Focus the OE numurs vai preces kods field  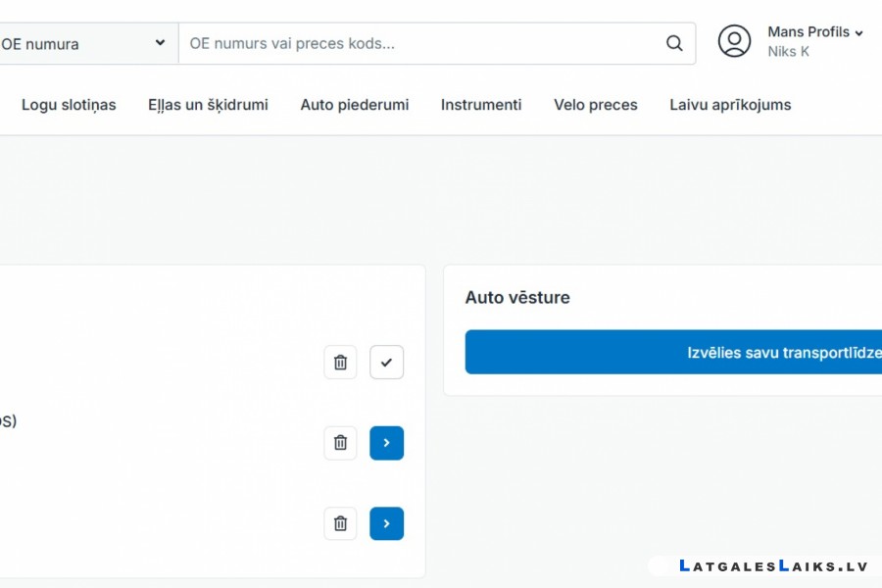tap(421, 43)
